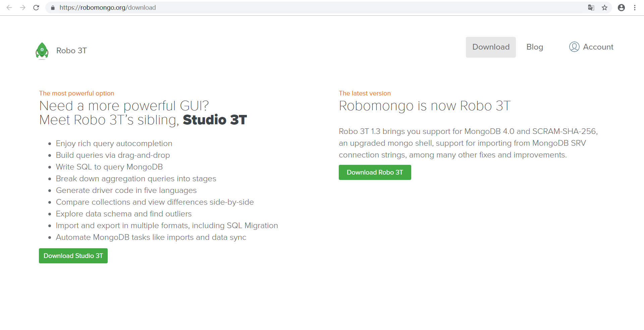Click the padlock site security icon
This screenshot has width=644, height=330.
[x=53, y=7]
